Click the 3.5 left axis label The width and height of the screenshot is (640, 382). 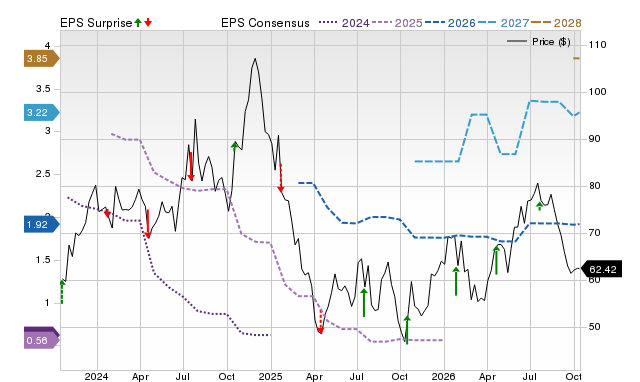point(43,89)
